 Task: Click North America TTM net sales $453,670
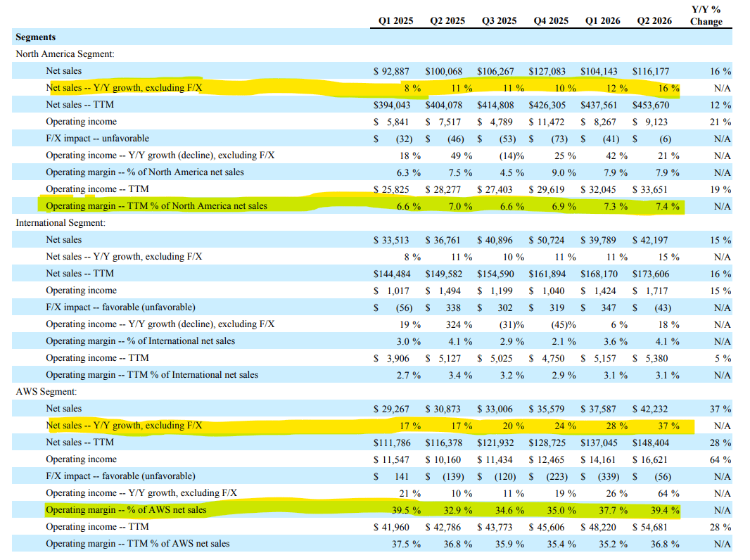651,106
